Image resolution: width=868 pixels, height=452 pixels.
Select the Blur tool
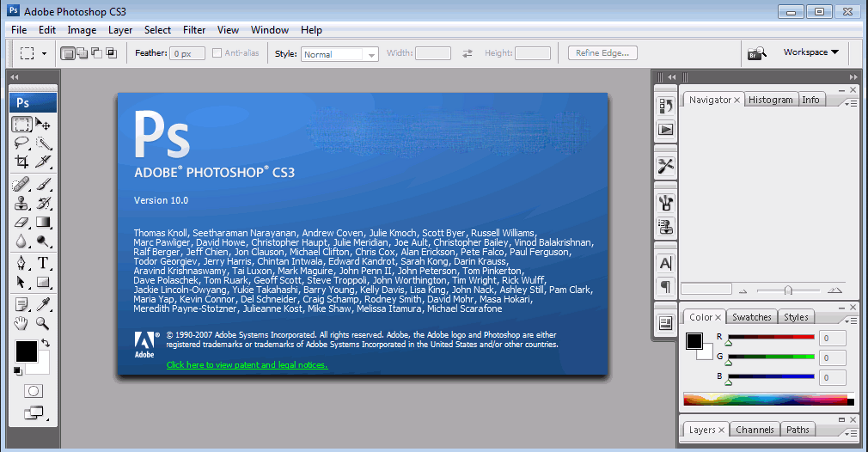(x=22, y=241)
